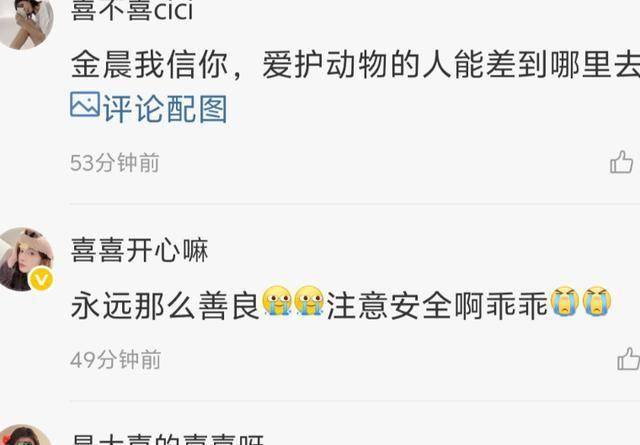Screen dimensions: 640x445
Task: Tap the first sobbing emoji after 乖乖
Action: [x=565, y=300]
